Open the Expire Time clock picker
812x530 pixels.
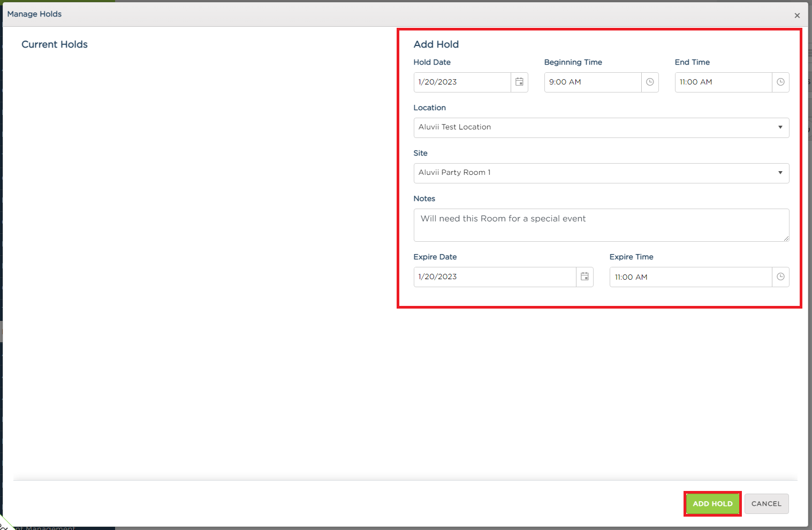(x=780, y=276)
